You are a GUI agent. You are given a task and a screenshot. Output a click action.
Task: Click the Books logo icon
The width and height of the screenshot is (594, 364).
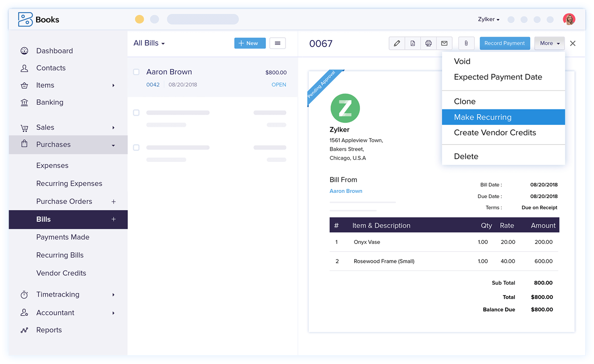click(25, 19)
